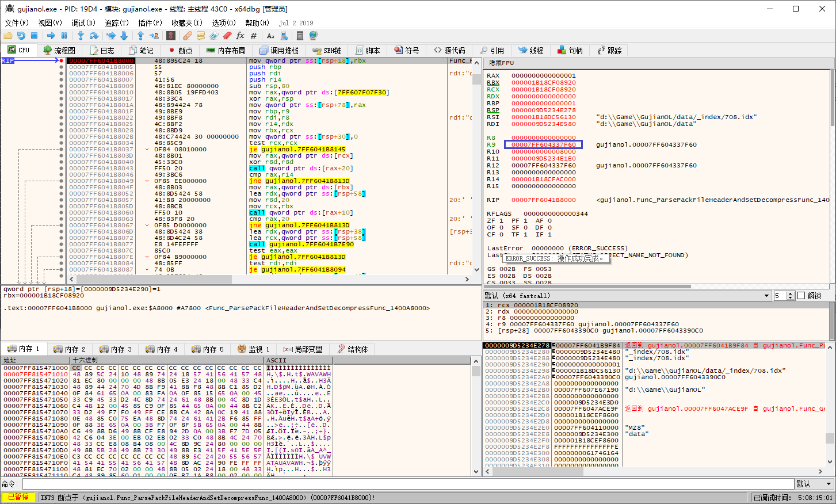The image size is (836, 504).
Task: Open the 插件(P) menu
Action: coord(150,23)
